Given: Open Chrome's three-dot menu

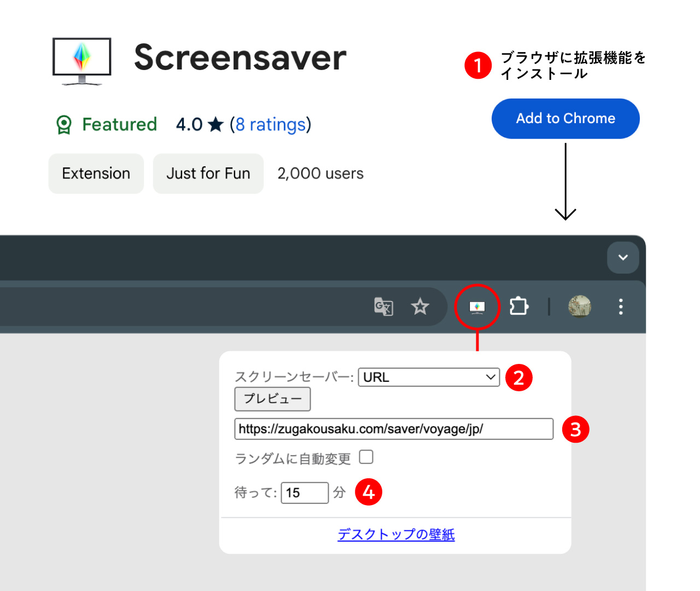Looking at the screenshot, I should click(621, 306).
